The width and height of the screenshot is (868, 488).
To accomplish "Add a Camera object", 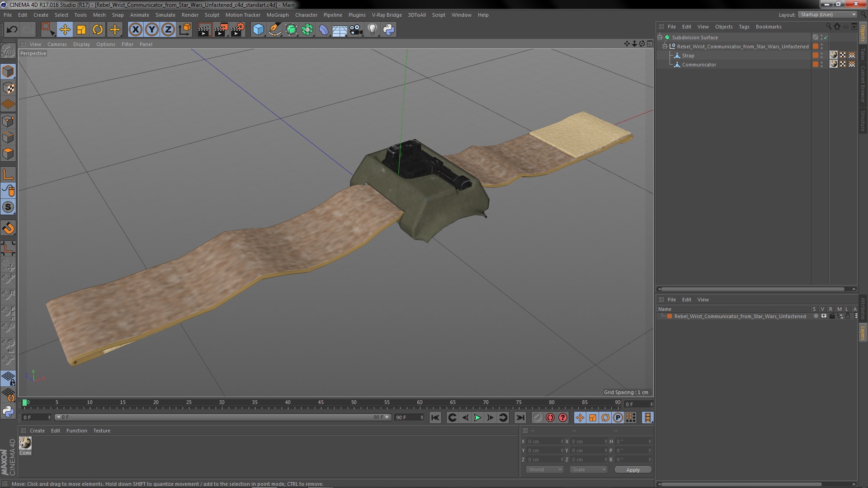I will 356,30.
